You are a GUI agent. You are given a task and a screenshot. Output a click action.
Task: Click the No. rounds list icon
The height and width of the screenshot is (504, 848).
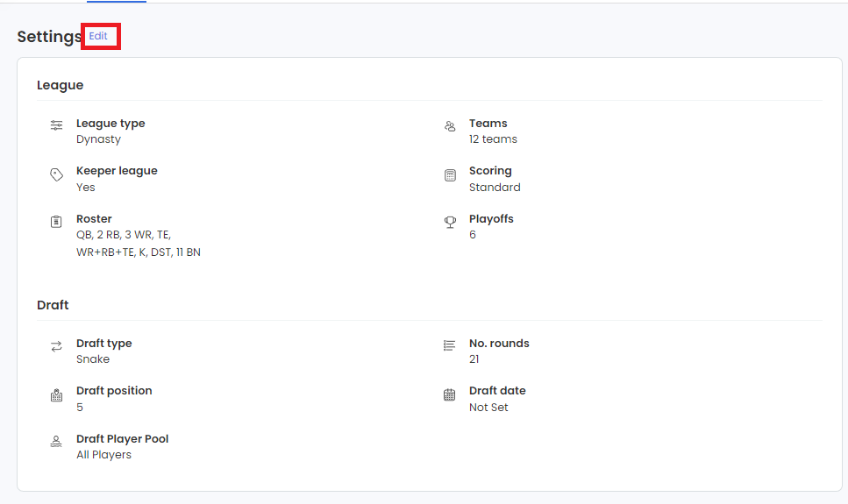[450, 346]
